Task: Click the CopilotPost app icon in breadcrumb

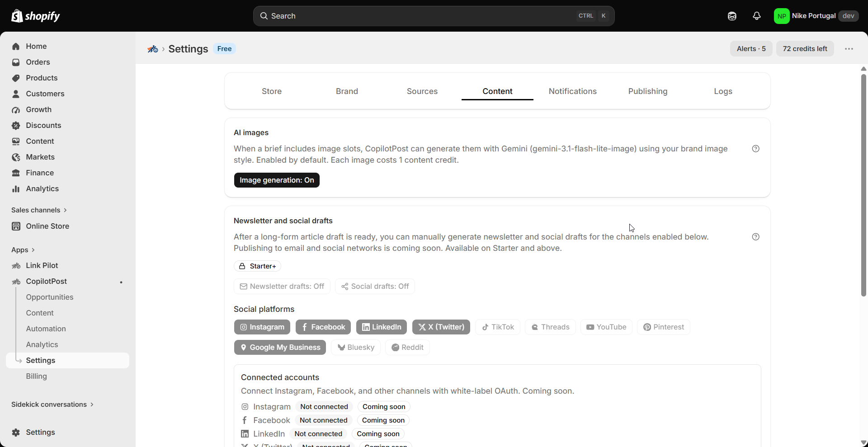Action: click(153, 49)
